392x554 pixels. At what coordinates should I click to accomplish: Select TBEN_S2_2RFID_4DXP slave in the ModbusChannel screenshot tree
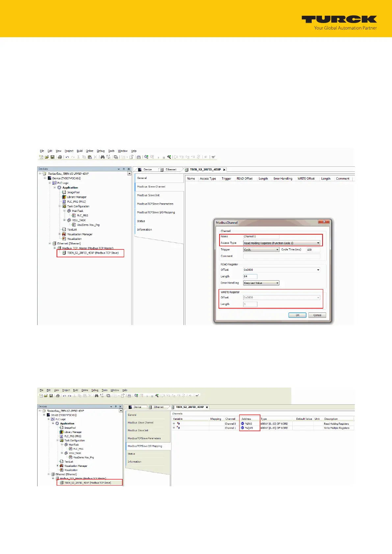[x=93, y=253]
